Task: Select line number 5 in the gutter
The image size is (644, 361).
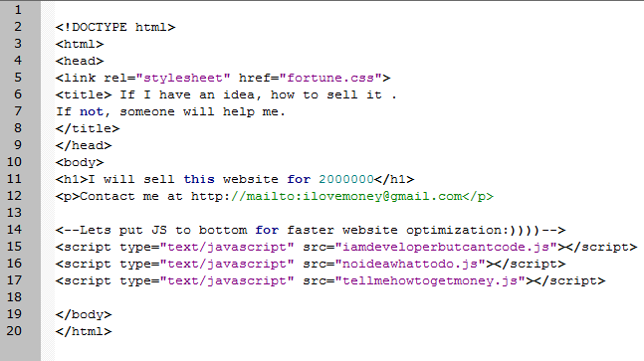Action: [x=18, y=78]
